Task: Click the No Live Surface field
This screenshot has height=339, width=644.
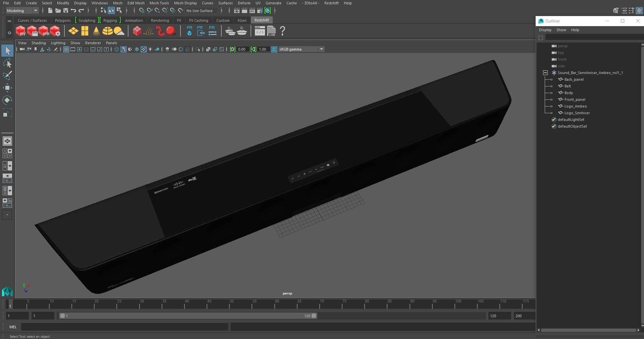Action: [202, 11]
